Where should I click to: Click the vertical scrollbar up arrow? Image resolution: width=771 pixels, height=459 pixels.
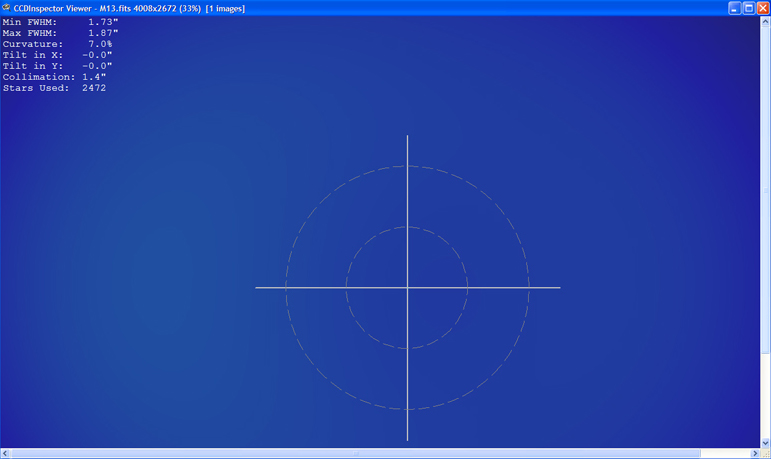pyautogui.click(x=766, y=22)
